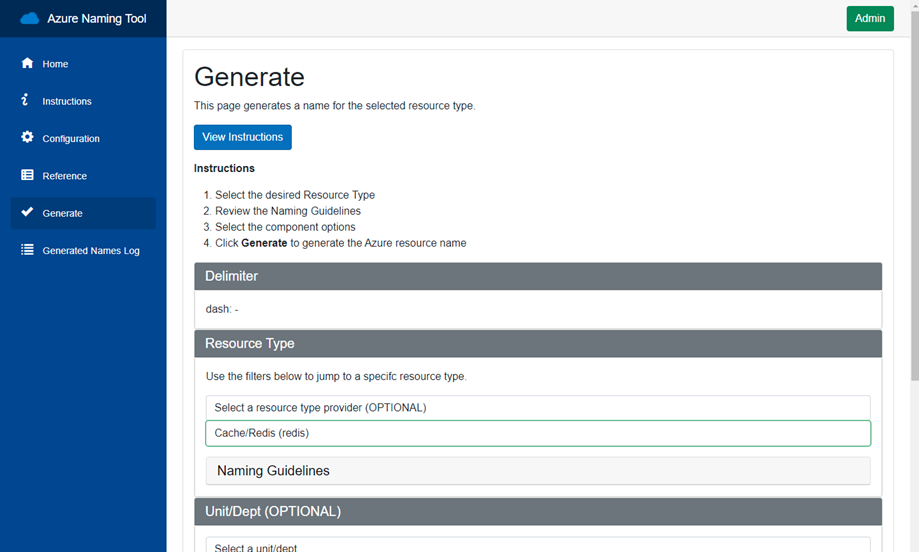Open the Instructions page in sidebar
Viewport: 919px width, 552px height.
click(83, 101)
